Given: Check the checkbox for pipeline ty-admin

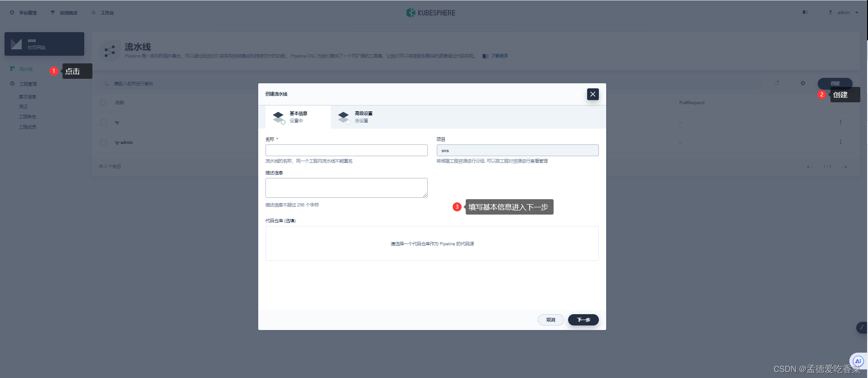Looking at the screenshot, I should tap(103, 143).
